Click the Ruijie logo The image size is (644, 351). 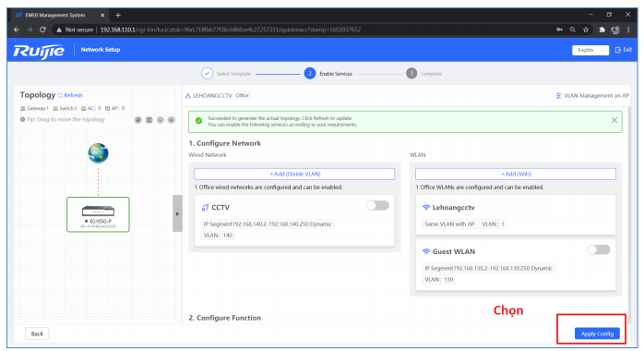pos(39,51)
